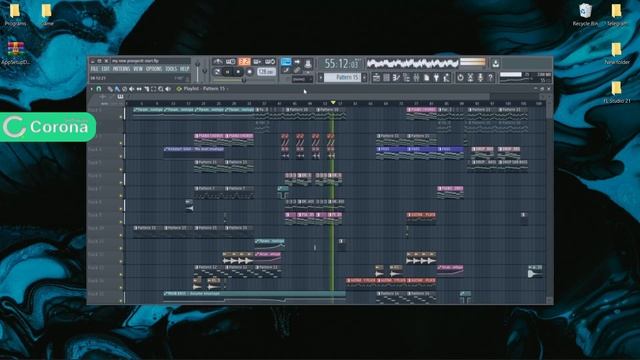Open the WinRAR archive icon on desktop
Viewport: 640px width, 360px height.
tap(15, 53)
